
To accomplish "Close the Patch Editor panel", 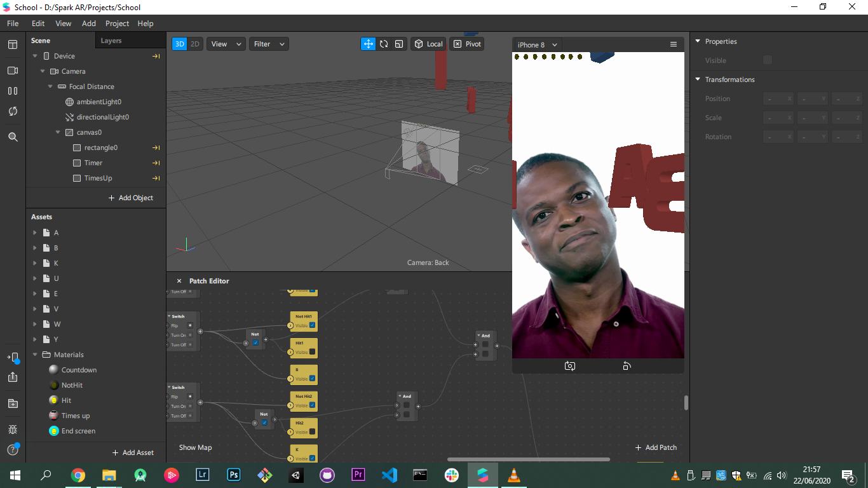I will click(x=179, y=281).
